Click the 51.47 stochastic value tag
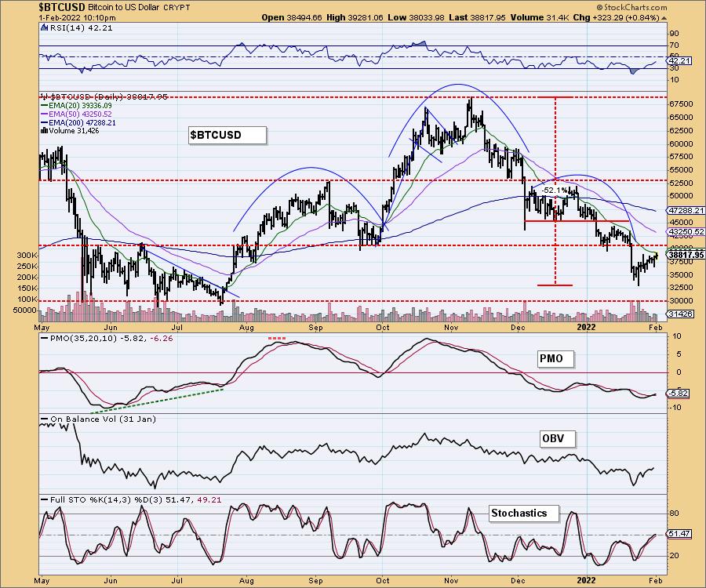 tap(679, 534)
